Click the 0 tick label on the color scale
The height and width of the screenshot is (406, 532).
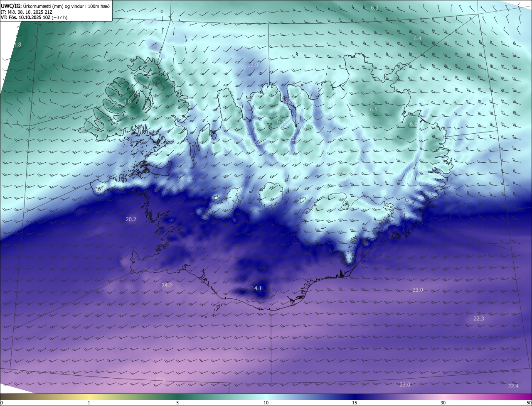[x=2, y=403]
